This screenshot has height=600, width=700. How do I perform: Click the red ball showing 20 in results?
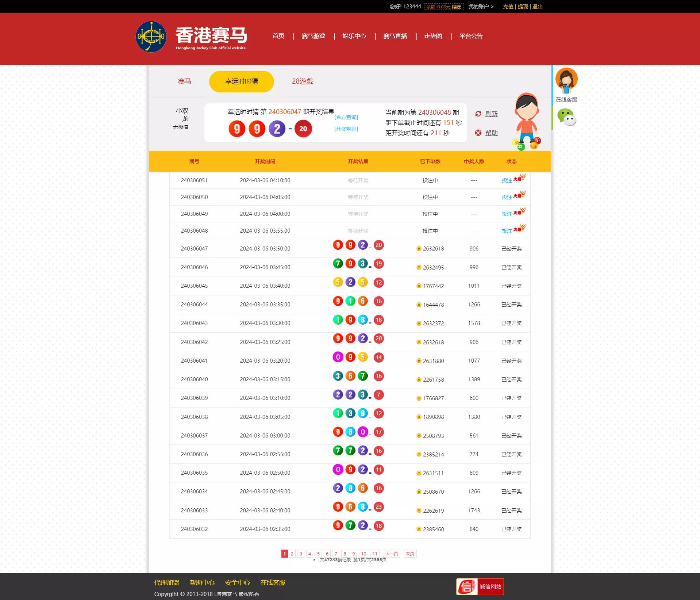click(303, 129)
